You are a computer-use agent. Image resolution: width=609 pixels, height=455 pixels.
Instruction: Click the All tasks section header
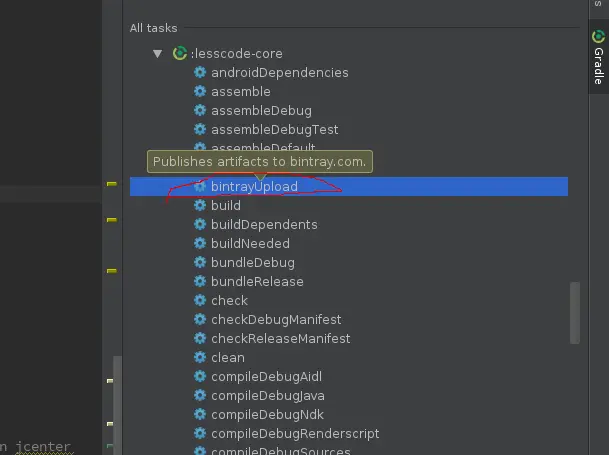153,28
